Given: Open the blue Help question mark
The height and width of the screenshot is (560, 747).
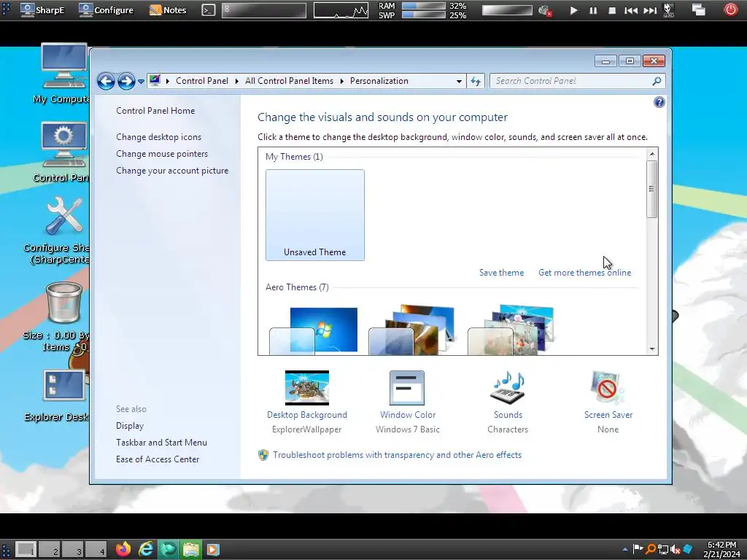Looking at the screenshot, I should point(659,102).
